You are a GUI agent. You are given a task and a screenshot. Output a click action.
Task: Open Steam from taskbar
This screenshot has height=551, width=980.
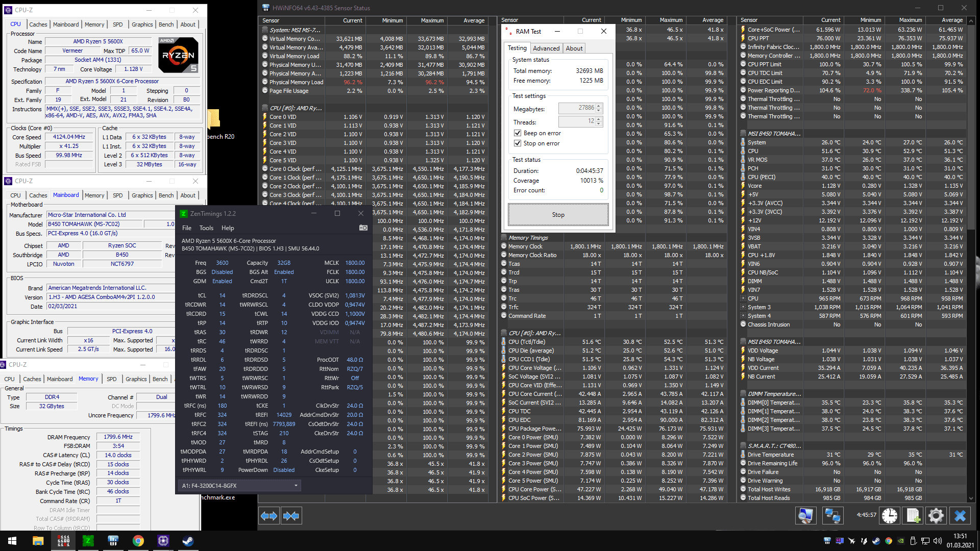point(188,541)
